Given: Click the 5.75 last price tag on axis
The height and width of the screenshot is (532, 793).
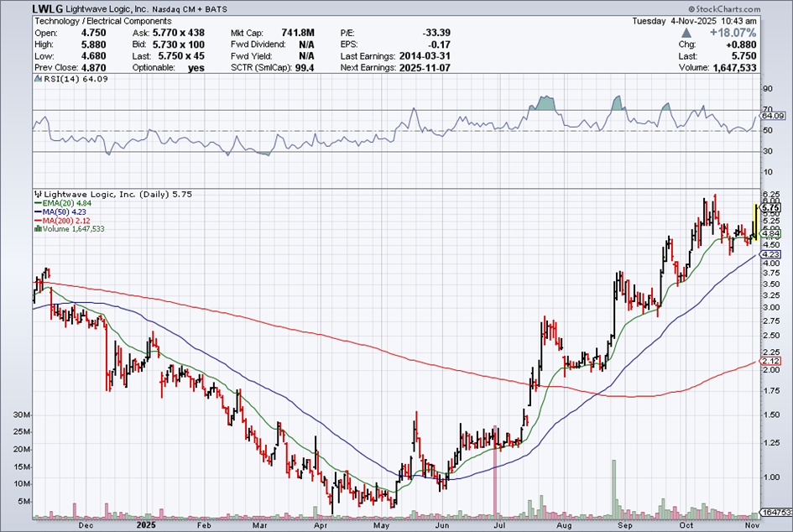Looking at the screenshot, I should pyautogui.click(x=771, y=208).
